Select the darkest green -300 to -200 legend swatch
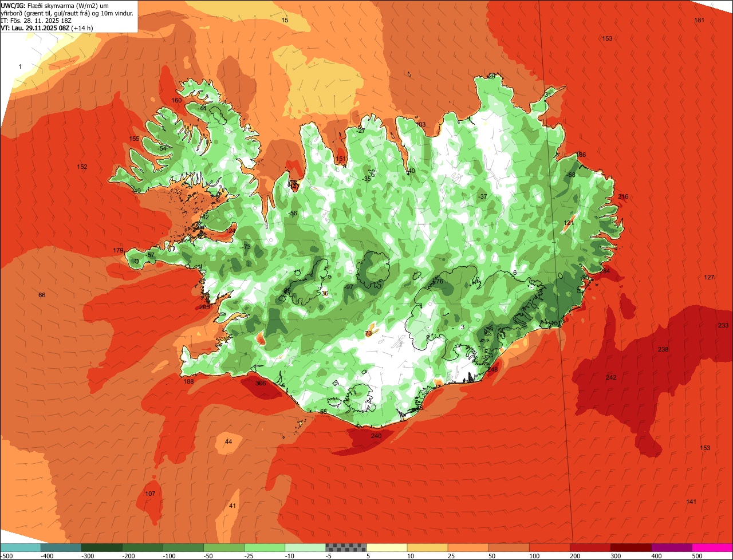Screen dimensions: 733x560 (x=102, y=547)
